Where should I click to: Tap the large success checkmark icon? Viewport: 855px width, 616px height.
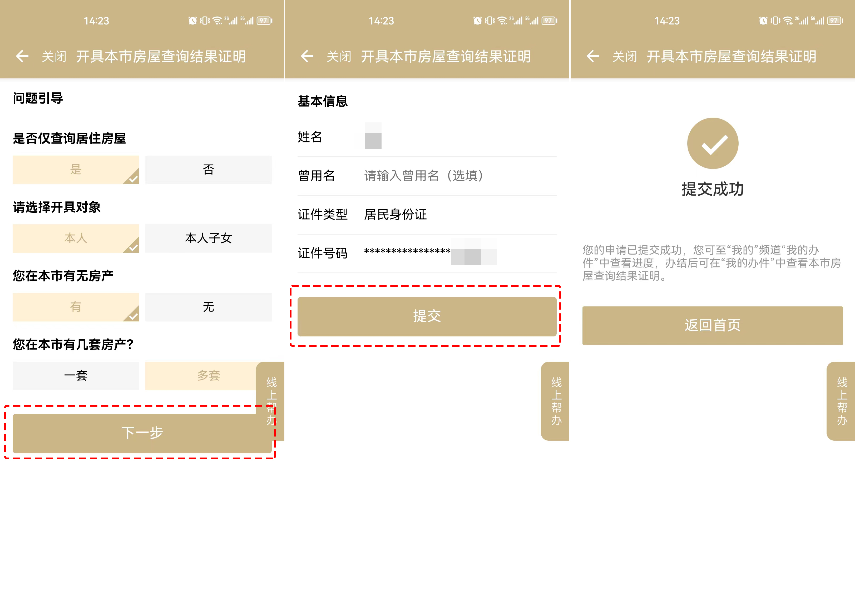click(713, 144)
